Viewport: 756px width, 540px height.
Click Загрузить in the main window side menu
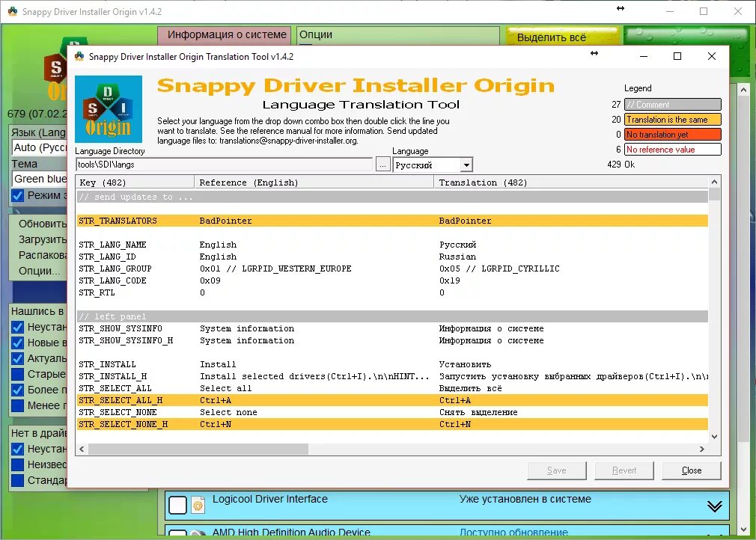[x=43, y=239]
